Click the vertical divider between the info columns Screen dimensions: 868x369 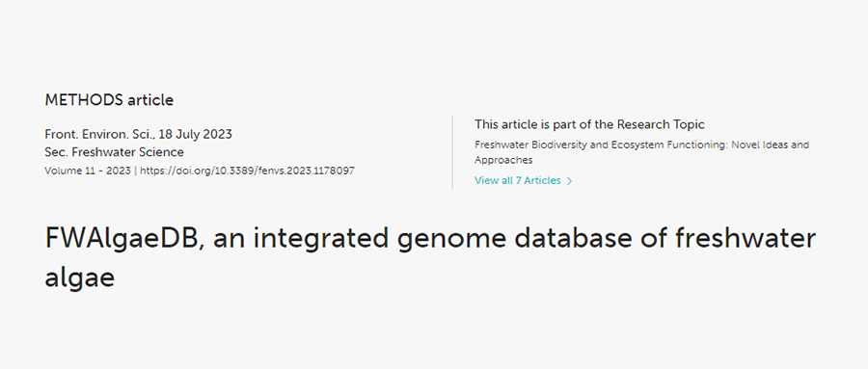coord(452,152)
